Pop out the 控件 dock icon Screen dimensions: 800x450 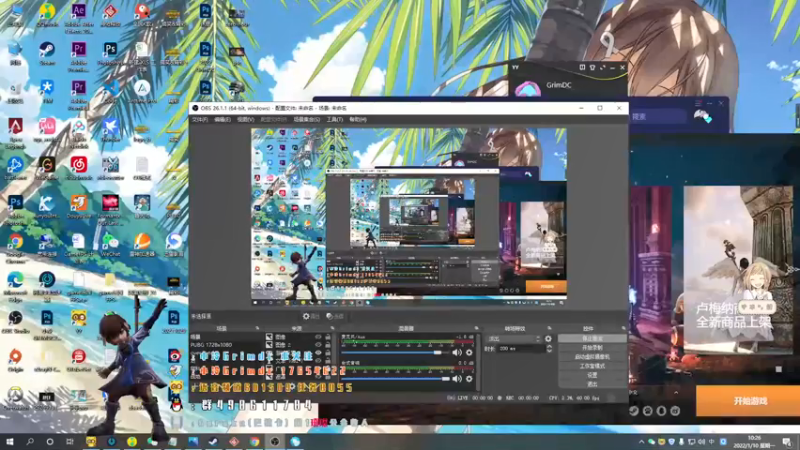pyautogui.click(x=623, y=329)
